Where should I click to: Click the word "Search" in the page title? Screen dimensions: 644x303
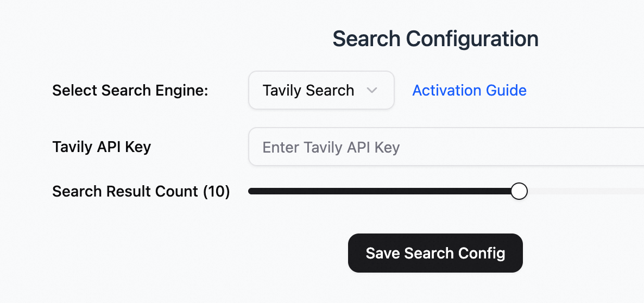pyautogui.click(x=367, y=39)
